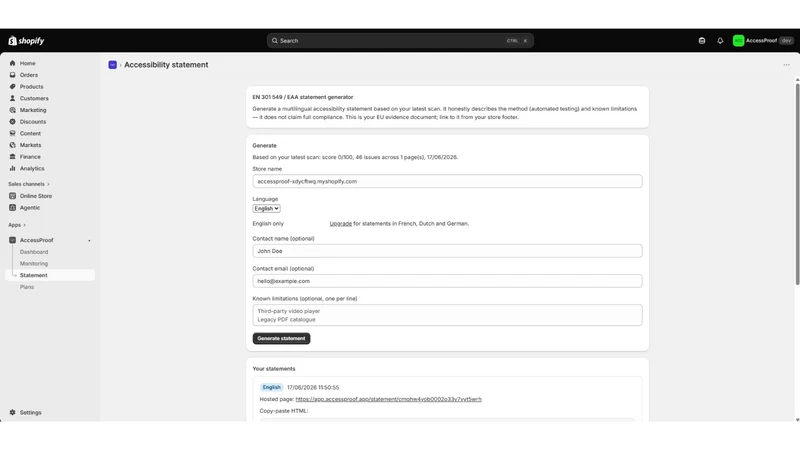Open Analytics via its bar chart icon
Screen dimensions: 800x450
(x=12, y=168)
